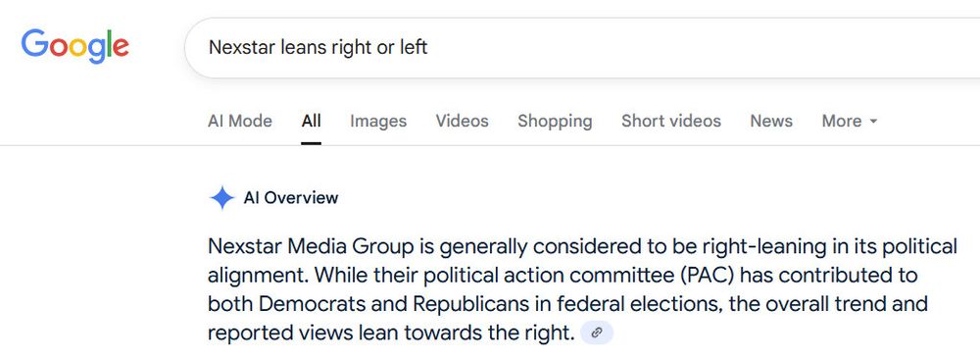The height and width of the screenshot is (358, 980).
Task: Show Shopping results
Action: click(555, 121)
